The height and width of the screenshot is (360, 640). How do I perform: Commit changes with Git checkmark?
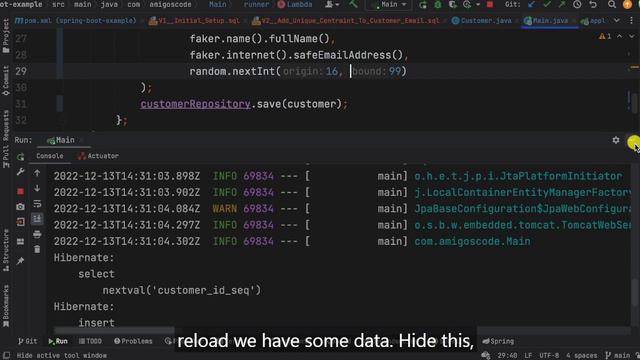pyautogui.click(x=547, y=4)
